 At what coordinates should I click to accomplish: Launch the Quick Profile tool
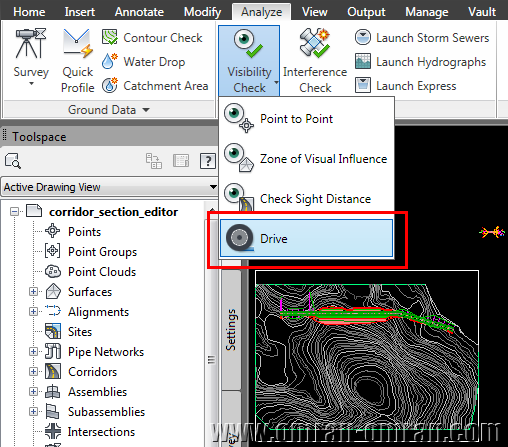(78, 60)
